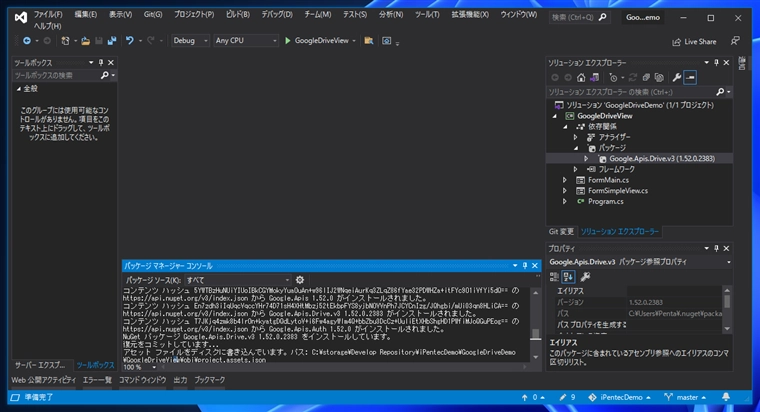Click the Toolbox search magnifier icon
The height and width of the screenshot is (412, 760).
(104, 75)
